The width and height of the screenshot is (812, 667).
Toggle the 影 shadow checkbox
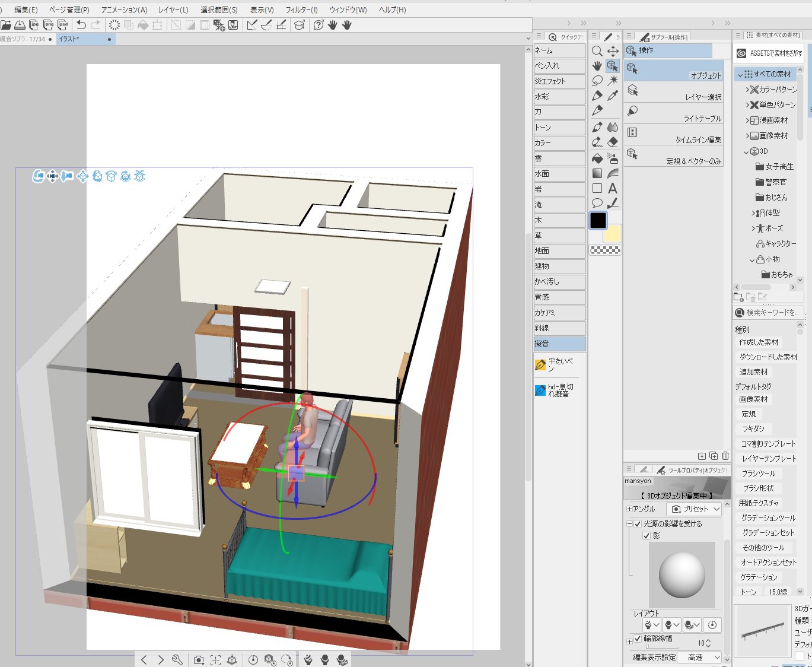pyautogui.click(x=647, y=536)
